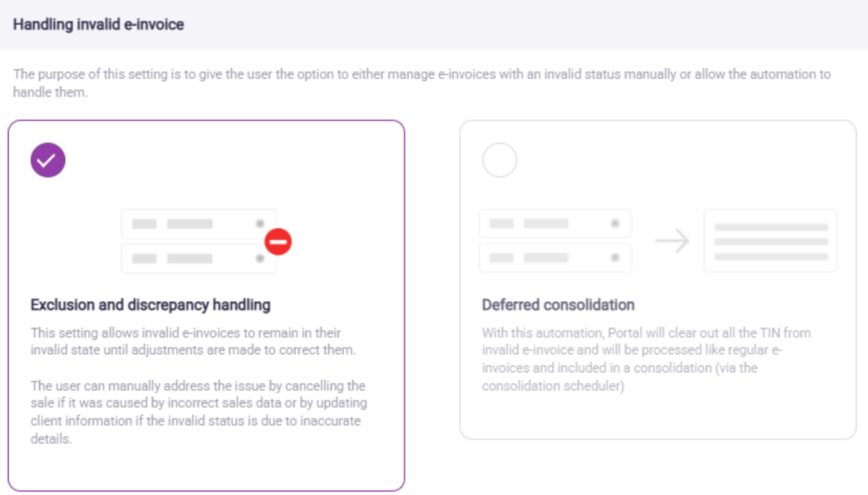Click the grey dot on Deferred's bottom invoice row
This screenshot has width=868, height=495.
point(615,257)
